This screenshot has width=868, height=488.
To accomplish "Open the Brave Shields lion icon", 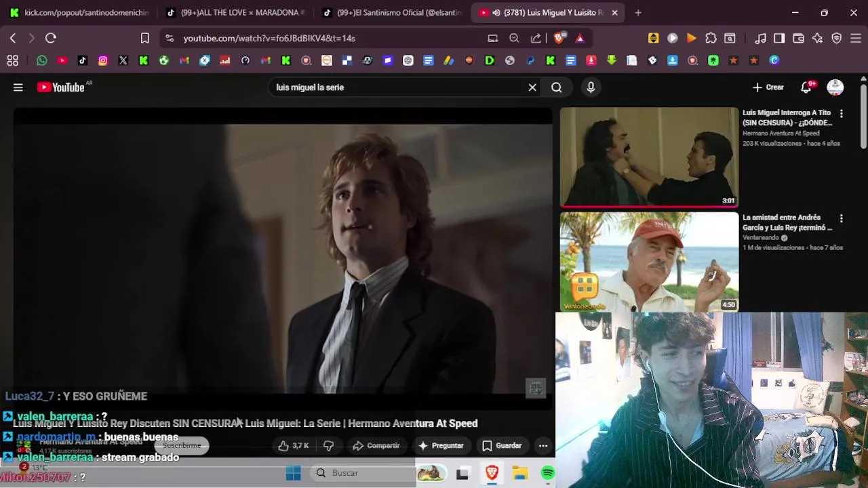I will 559,39.
